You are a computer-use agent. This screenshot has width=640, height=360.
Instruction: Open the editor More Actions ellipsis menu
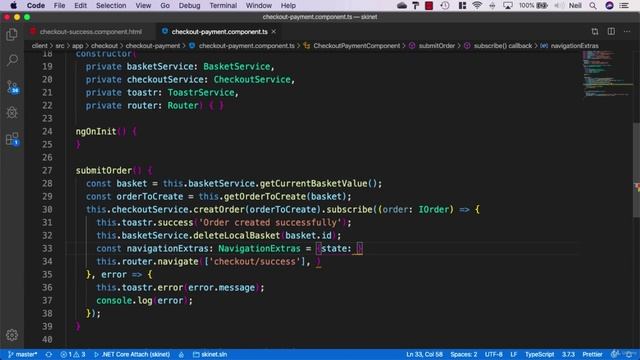[x=627, y=31]
